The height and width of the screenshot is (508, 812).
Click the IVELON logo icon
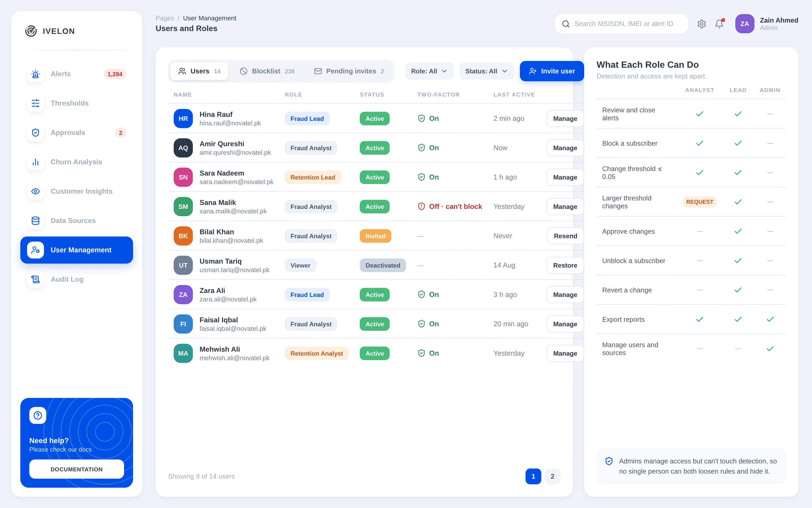click(31, 31)
